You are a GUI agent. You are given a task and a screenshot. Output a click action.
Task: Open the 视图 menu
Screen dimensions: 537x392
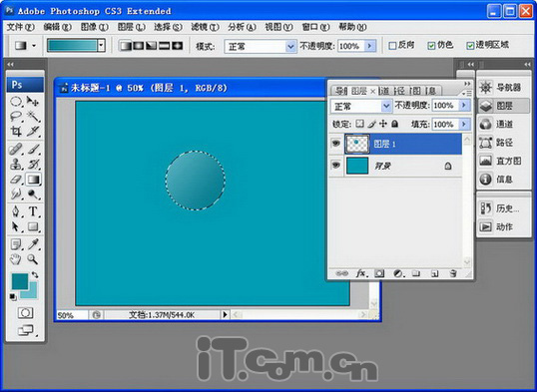pos(278,27)
